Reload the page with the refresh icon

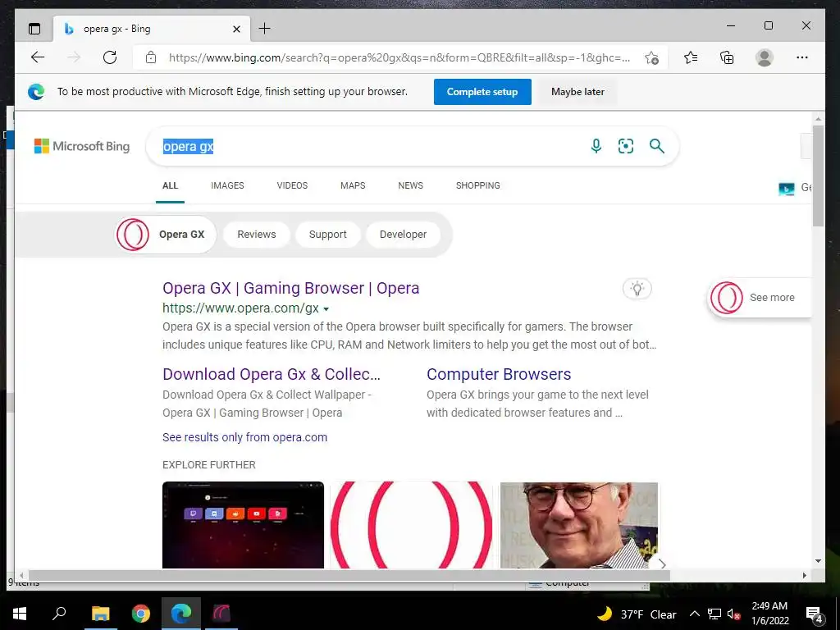click(x=110, y=57)
